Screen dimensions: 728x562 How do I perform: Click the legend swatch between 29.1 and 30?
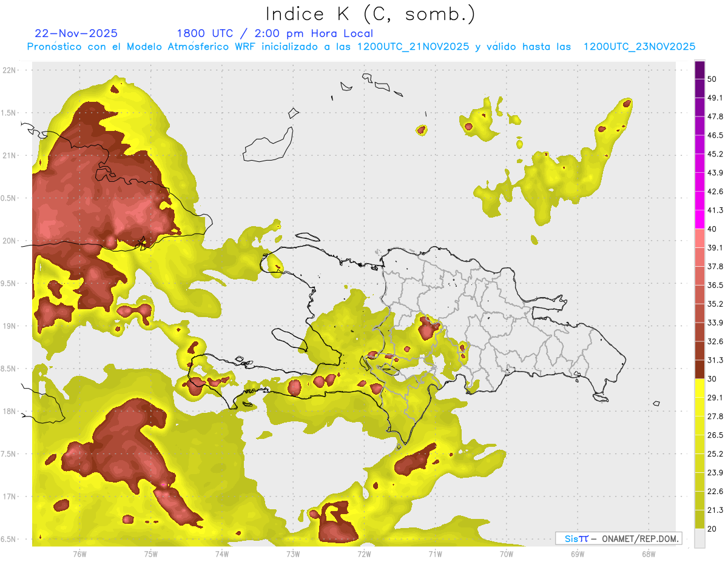point(700,388)
